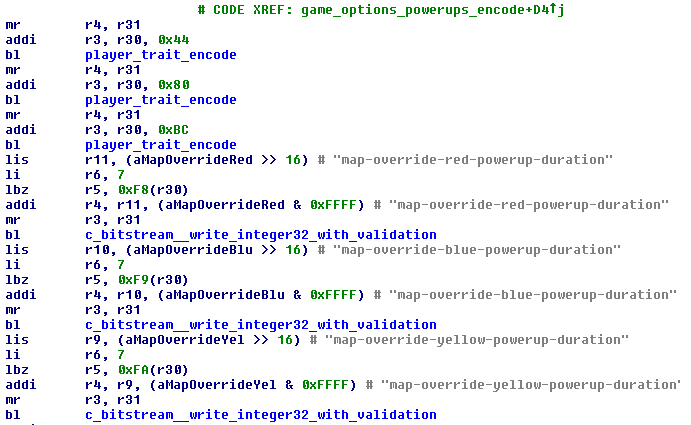This screenshot has width=691, height=425.
Task: Jump to player_trait_encode called after the 0xBC addi
Action: click(160, 144)
